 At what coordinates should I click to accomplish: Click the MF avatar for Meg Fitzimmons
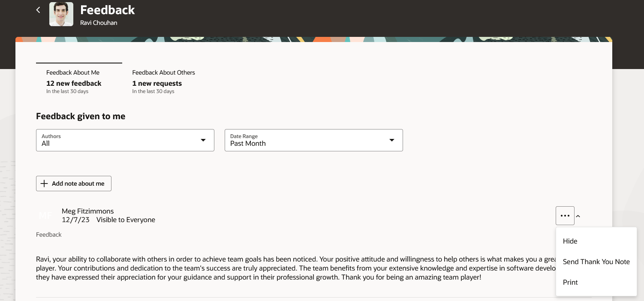pos(45,216)
